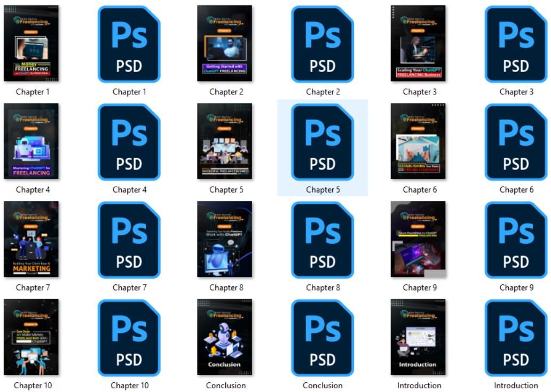Select the Chapter 3 PSD file icon

[x=516, y=44]
